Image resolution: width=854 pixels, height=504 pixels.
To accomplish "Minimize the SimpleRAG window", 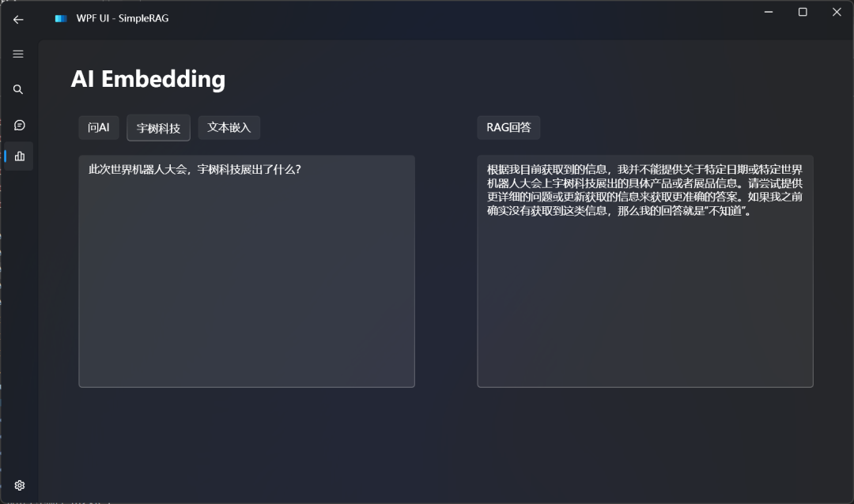I will [768, 12].
